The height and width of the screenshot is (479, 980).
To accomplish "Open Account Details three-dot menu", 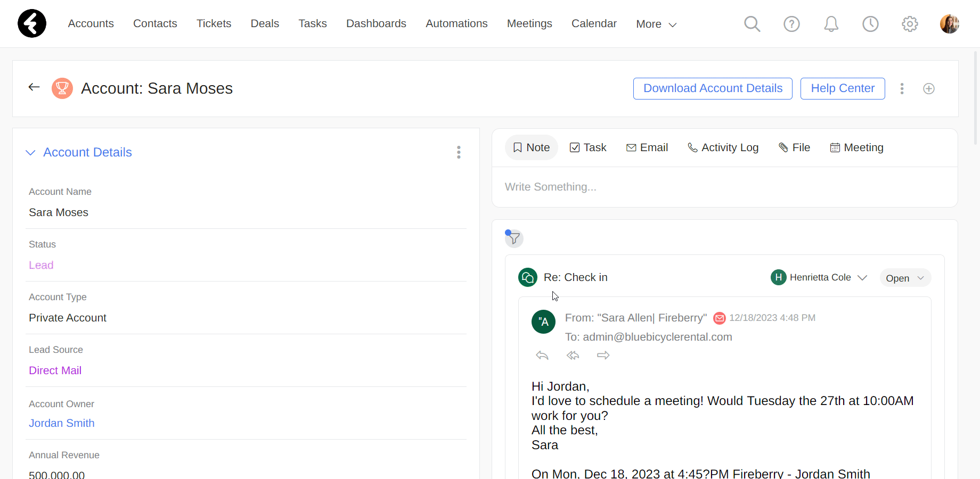I will click(x=459, y=152).
